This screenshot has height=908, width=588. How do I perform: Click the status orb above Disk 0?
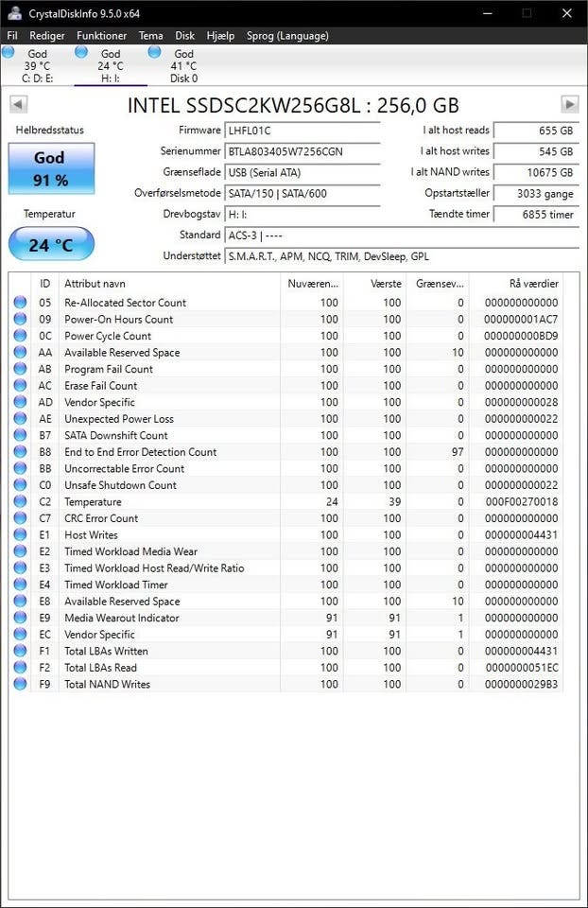154,52
